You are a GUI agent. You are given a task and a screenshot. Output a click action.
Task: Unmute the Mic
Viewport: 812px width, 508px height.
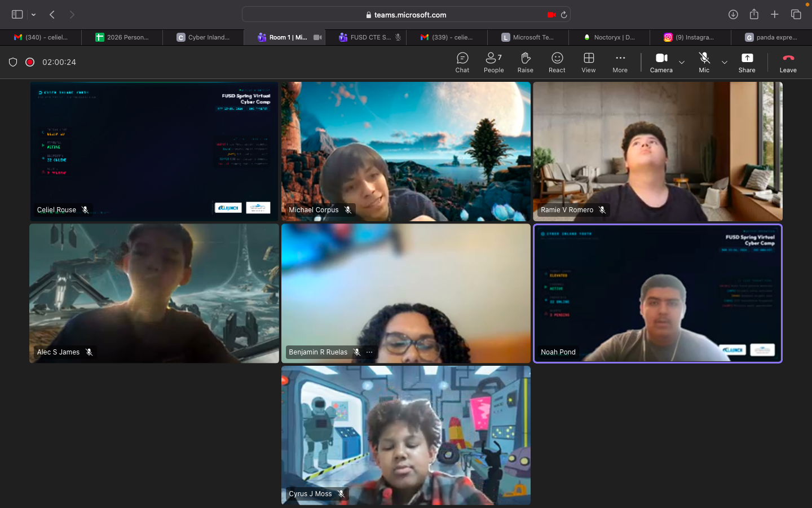click(704, 62)
